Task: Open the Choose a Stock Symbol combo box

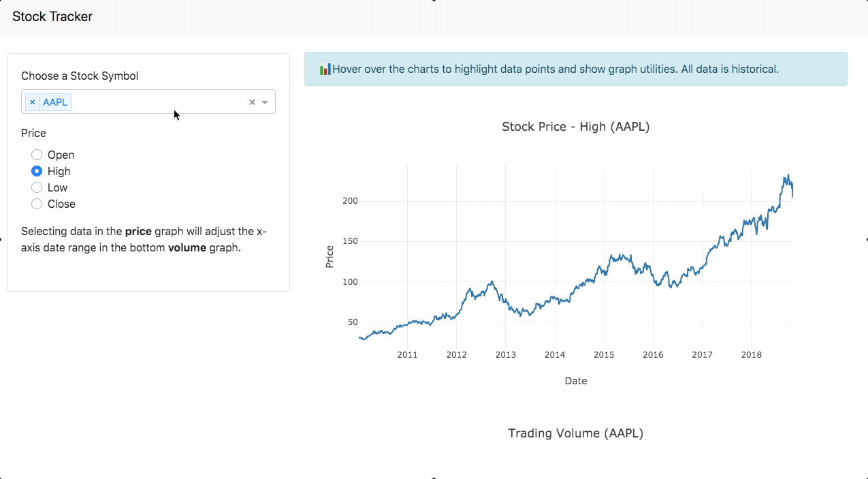Action: tap(150, 102)
